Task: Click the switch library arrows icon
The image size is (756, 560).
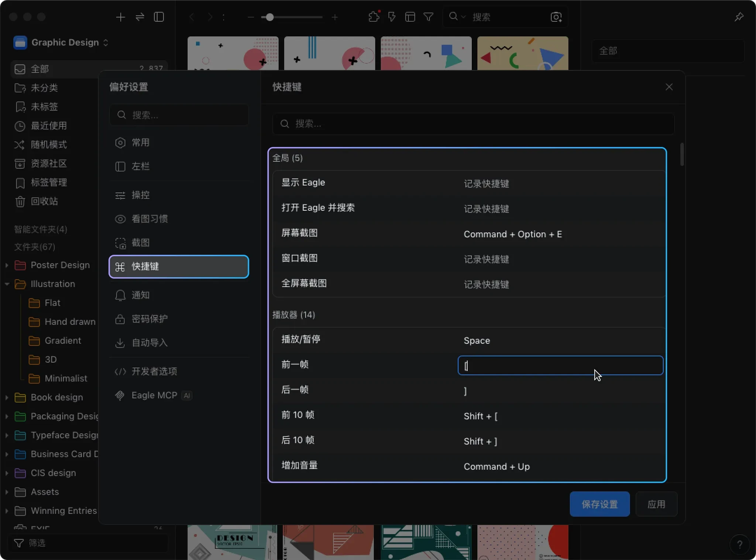Action: pos(140,17)
